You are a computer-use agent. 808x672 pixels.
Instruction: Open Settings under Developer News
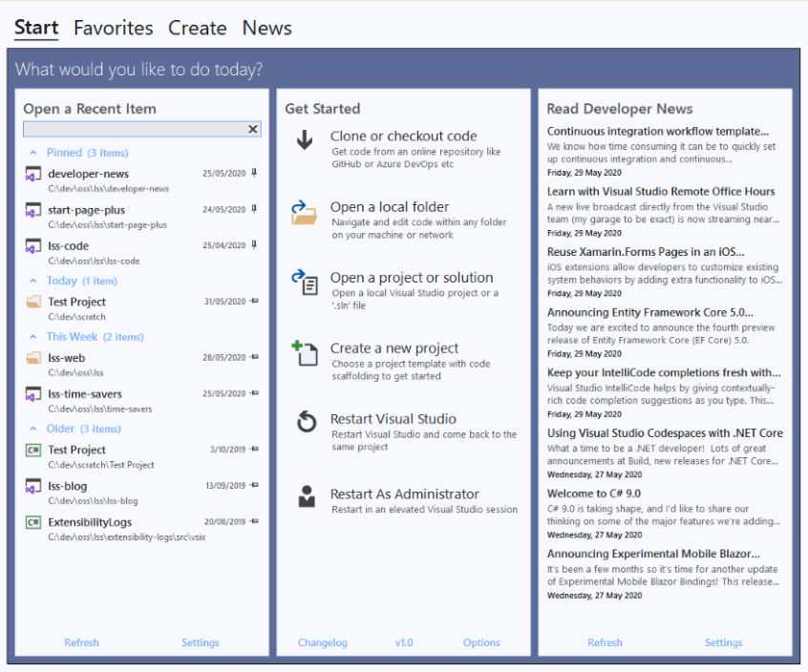724,642
